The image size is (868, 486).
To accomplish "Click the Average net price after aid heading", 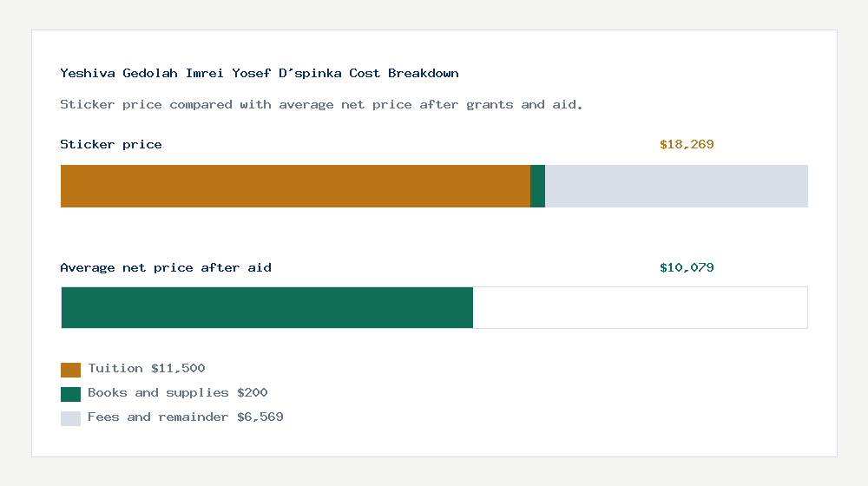I will [166, 268].
